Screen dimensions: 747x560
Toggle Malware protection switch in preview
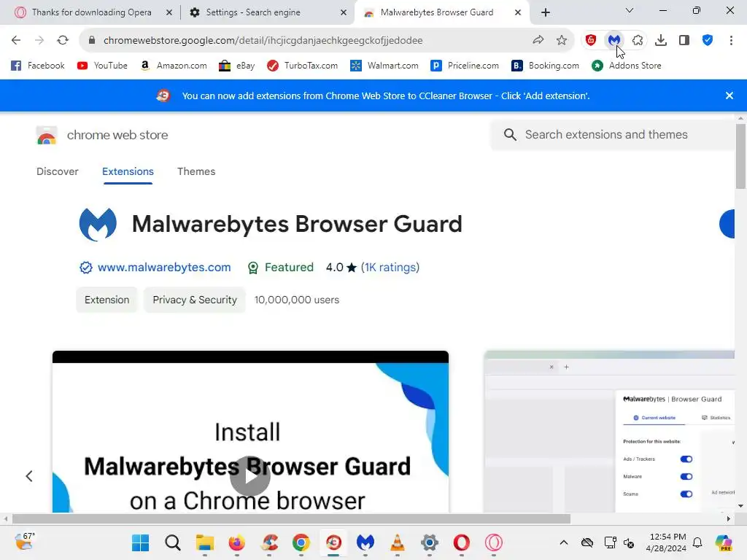(x=686, y=477)
